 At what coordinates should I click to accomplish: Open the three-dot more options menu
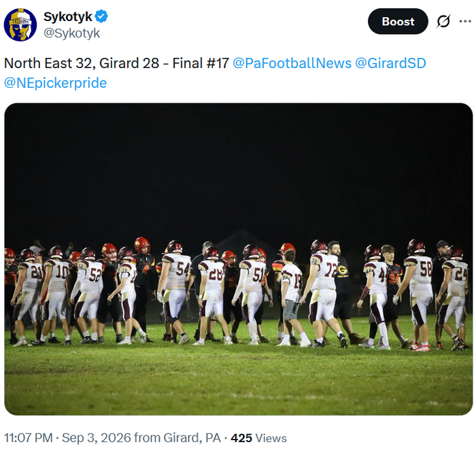[465, 21]
